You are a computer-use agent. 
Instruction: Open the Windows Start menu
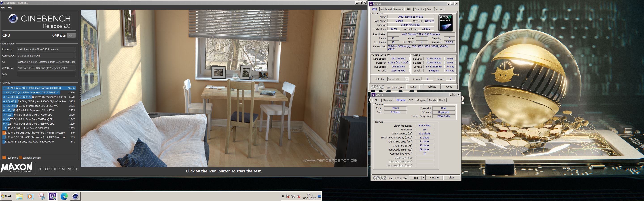[x=6, y=196]
